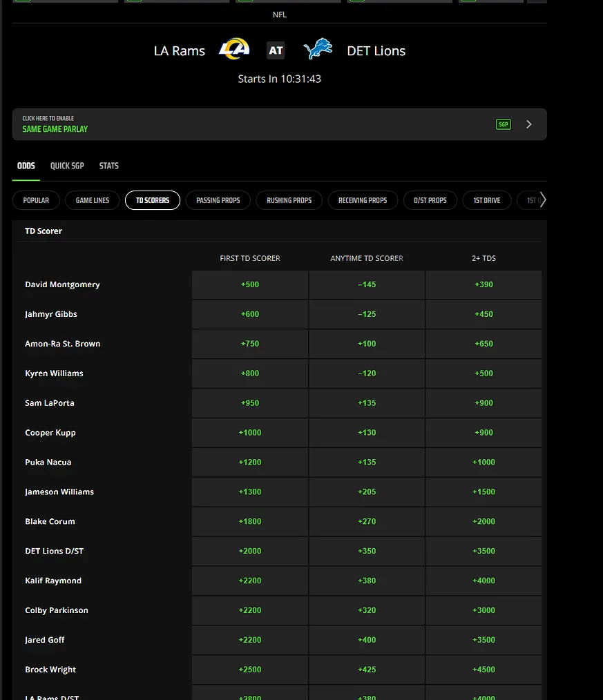This screenshot has height=700, width=603.
Task: Pick Brock Wright first TD scorer +2500
Action: (250, 670)
